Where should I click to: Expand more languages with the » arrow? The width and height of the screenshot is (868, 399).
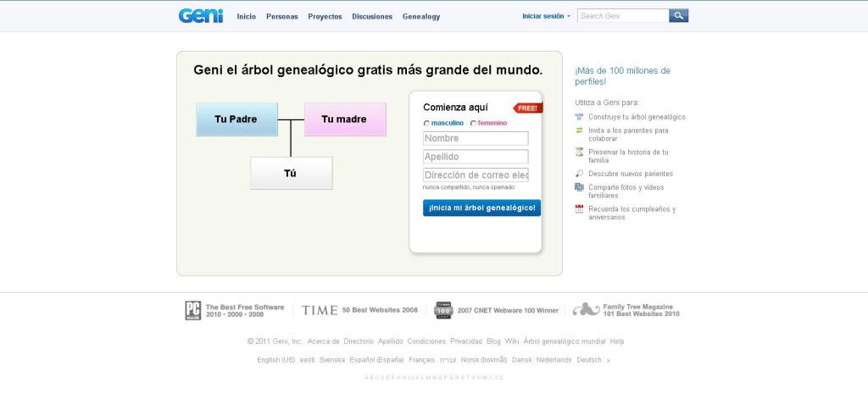click(609, 360)
